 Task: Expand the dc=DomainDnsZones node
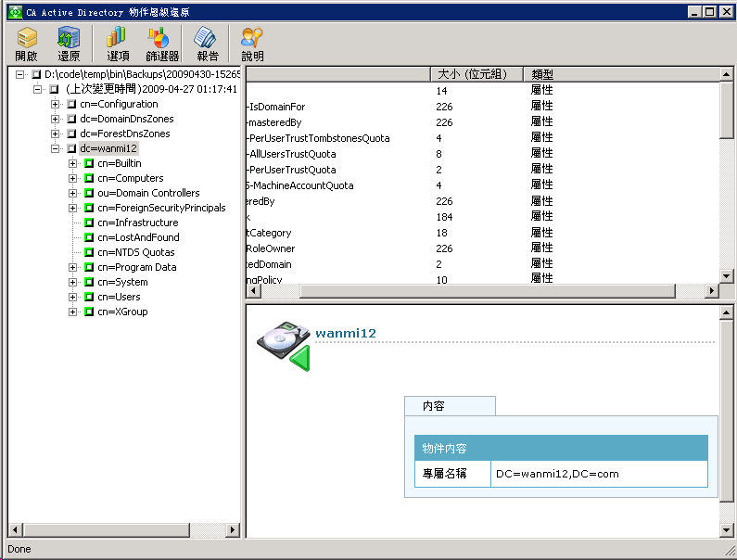coord(56,120)
